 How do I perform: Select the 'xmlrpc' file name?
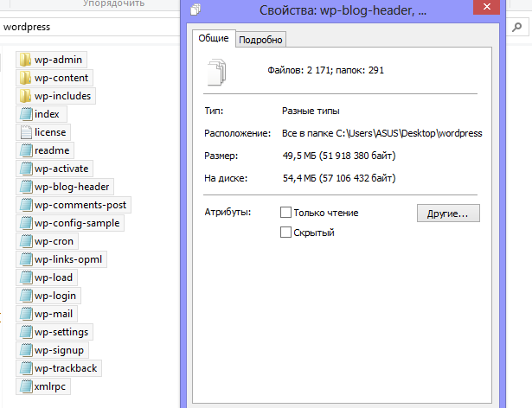click(50, 386)
